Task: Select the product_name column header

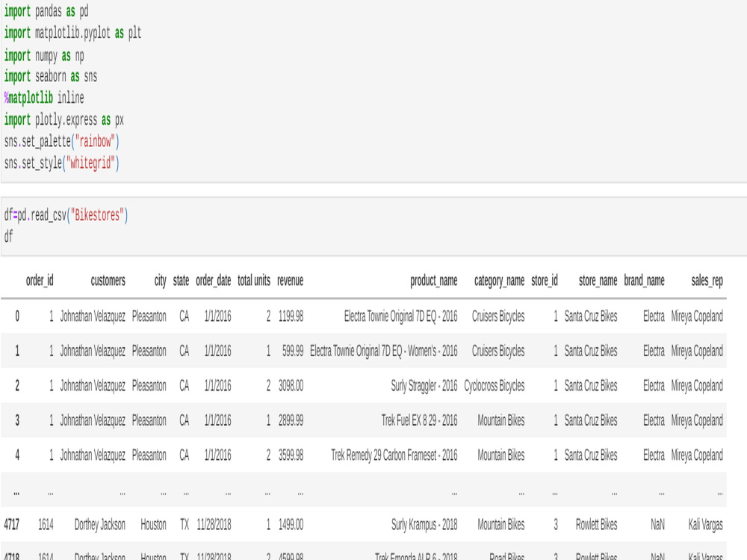Action: tap(433, 281)
